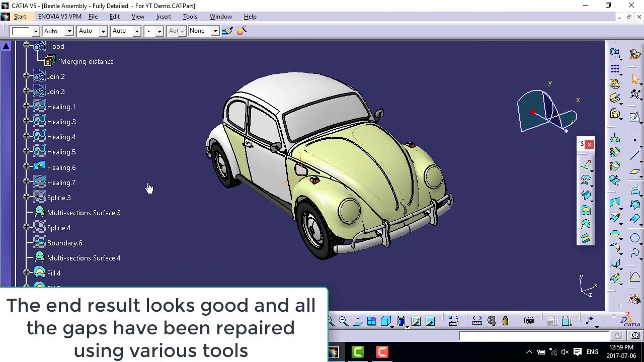Viewport: 644px width, 362px height.
Task: Select the Line tool icon
Action: coord(634,156)
